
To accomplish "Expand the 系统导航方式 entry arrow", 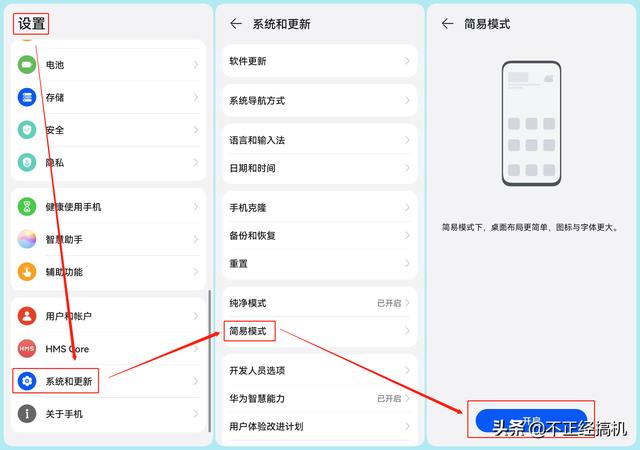I will [407, 100].
